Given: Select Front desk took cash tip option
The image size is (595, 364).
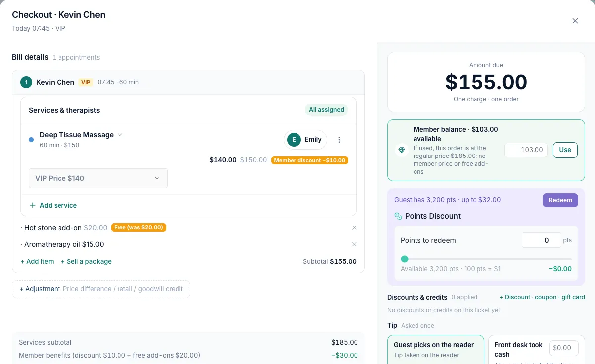Looking at the screenshot, I should tap(536, 350).
